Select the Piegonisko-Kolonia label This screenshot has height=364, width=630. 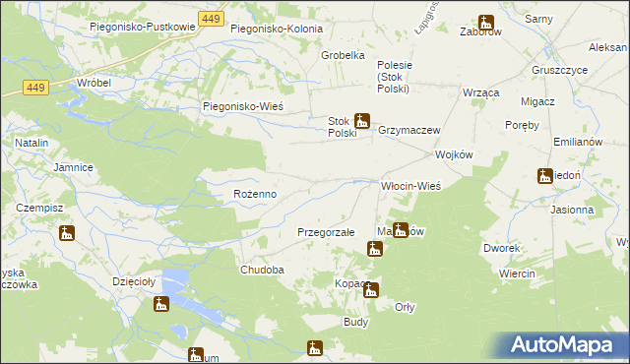(277, 29)
